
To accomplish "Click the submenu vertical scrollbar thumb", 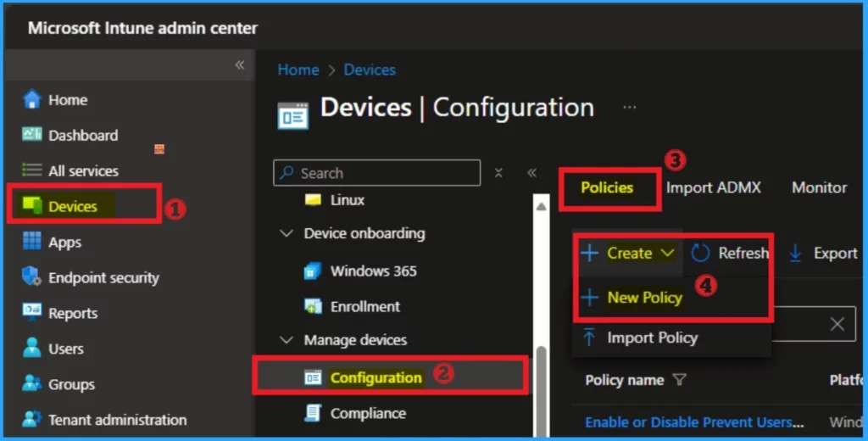I will tap(542, 391).
